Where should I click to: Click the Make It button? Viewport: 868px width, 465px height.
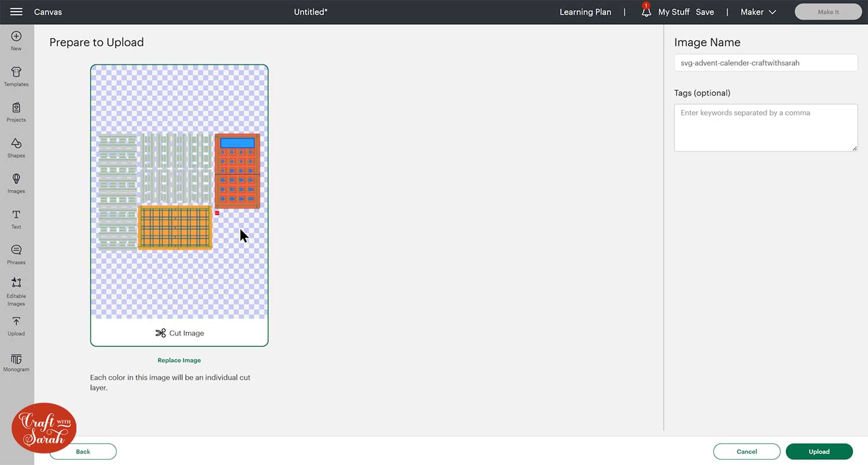pyautogui.click(x=828, y=12)
